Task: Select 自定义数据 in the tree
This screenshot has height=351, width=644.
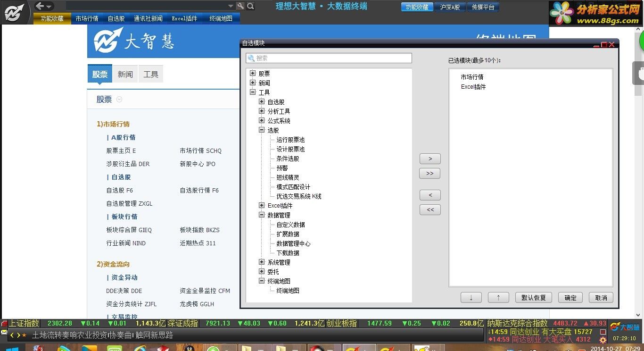Action: click(290, 225)
